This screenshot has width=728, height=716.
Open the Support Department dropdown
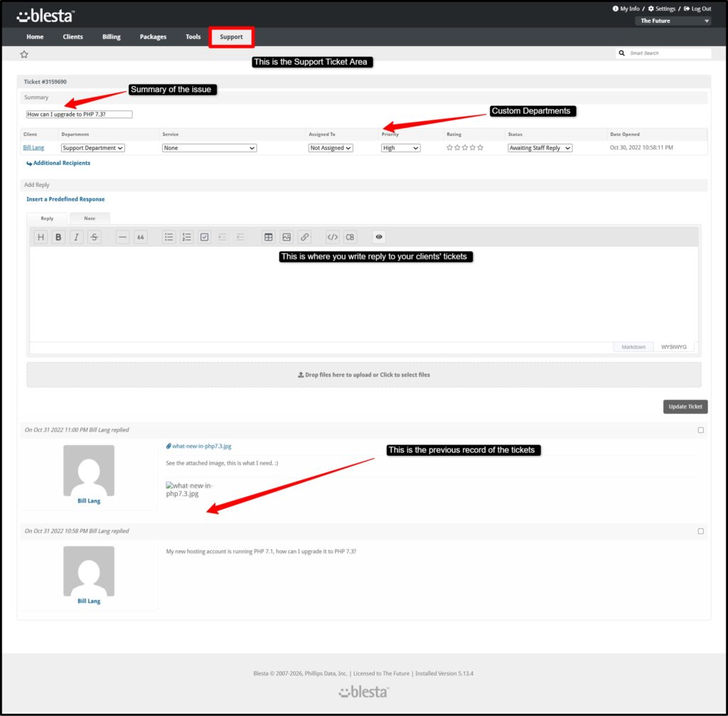click(x=92, y=148)
